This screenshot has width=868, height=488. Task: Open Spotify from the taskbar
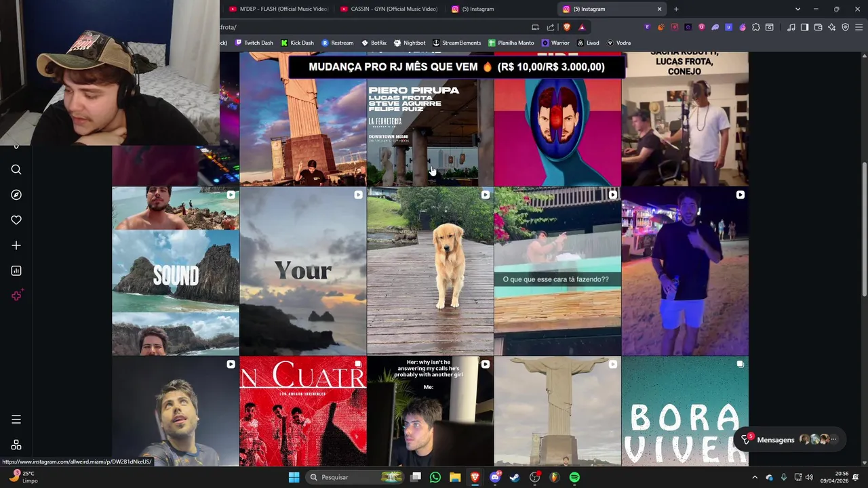574,477
